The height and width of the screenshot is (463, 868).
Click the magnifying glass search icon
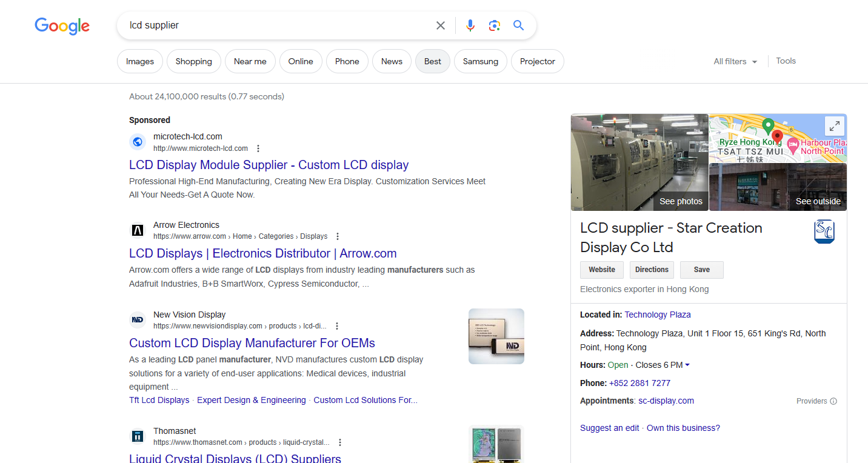(x=518, y=25)
